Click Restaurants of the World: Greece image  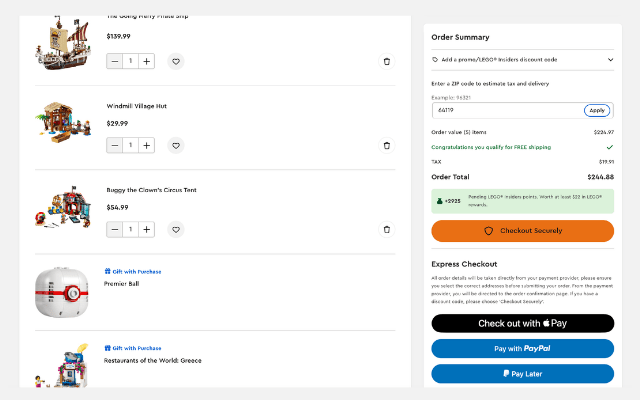(62, 365)
